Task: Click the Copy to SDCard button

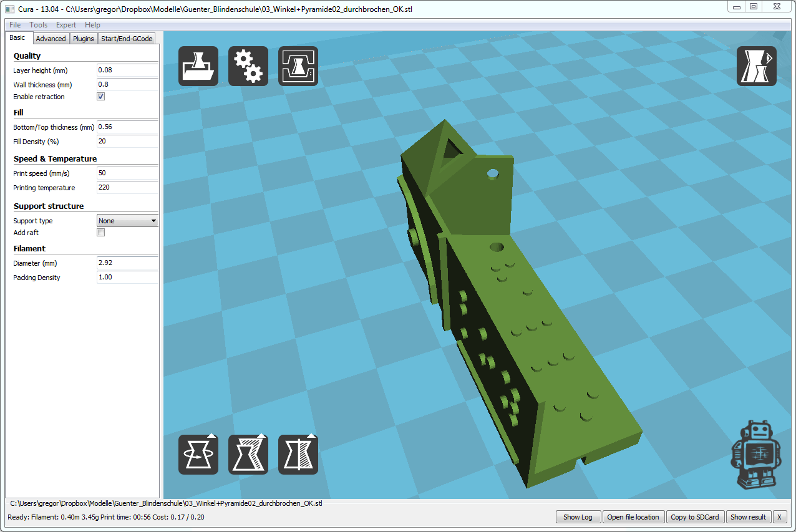Action: click(695, 517)
